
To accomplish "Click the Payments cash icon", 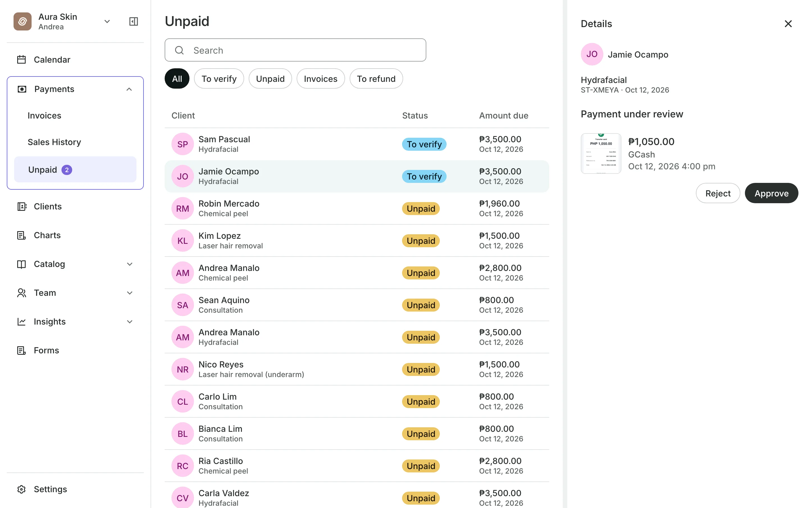I will pyautogui.click(x=22, y=89).
